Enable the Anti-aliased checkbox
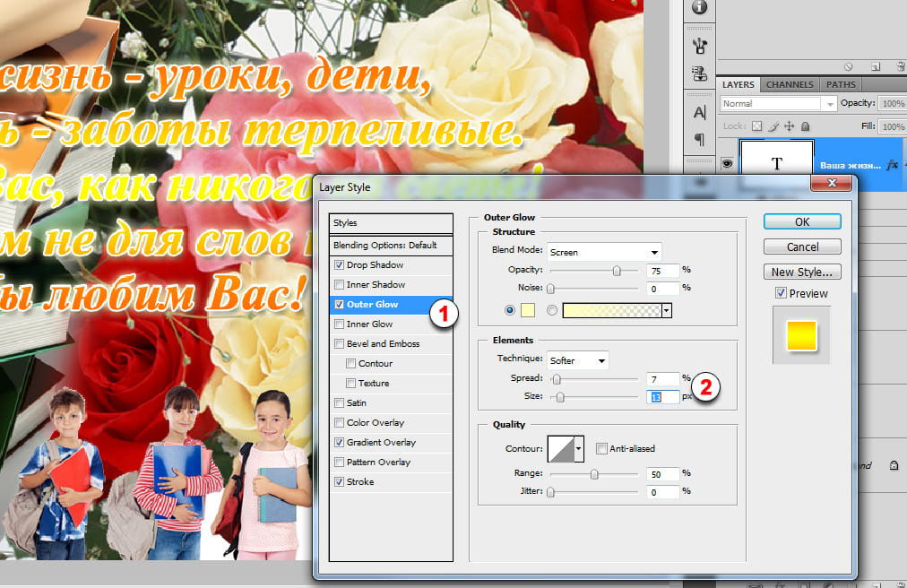Viewport: 907px width, 588px height. pyautogui.click(x=601, y=448)
